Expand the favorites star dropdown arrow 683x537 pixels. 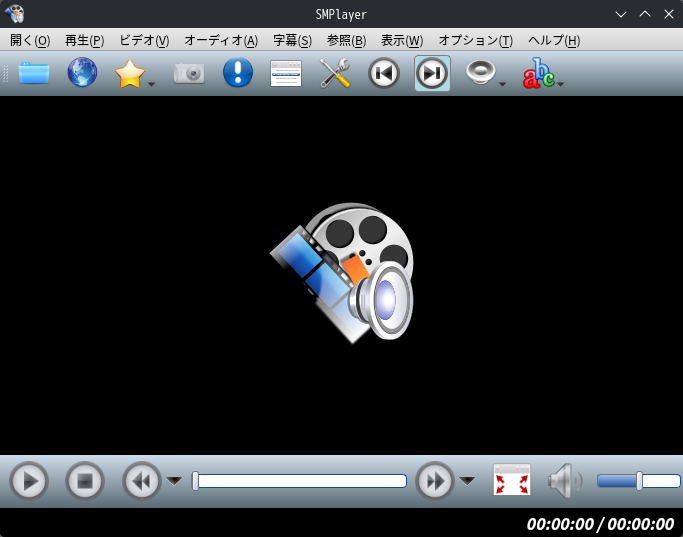tap(152, 84)
